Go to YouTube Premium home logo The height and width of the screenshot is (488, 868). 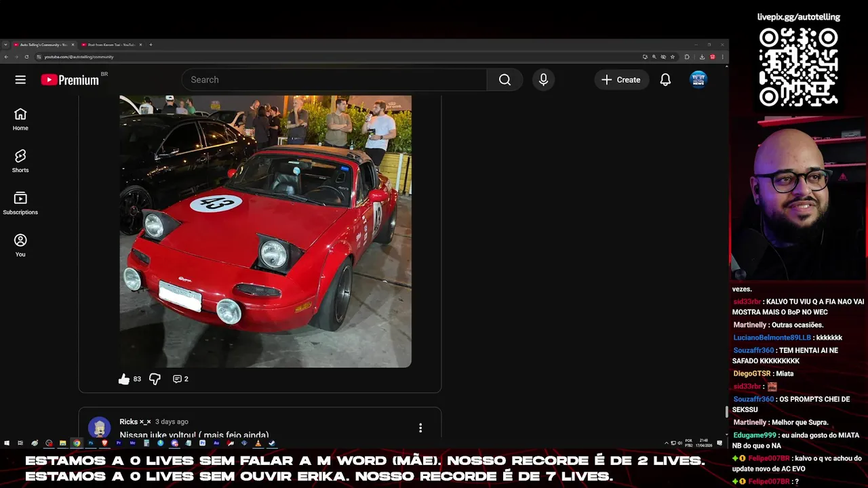(70, 80)
